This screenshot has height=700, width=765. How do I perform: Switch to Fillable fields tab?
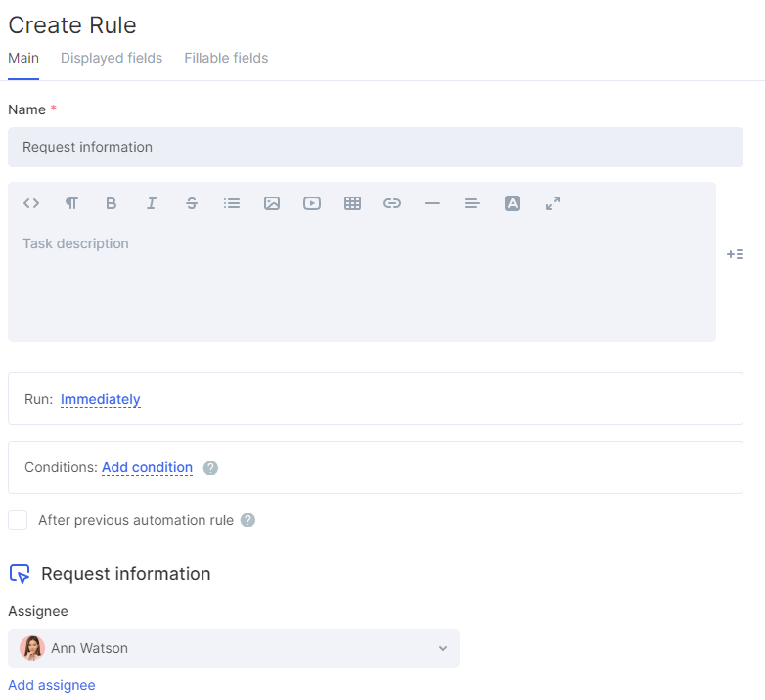tap(226, 58)
